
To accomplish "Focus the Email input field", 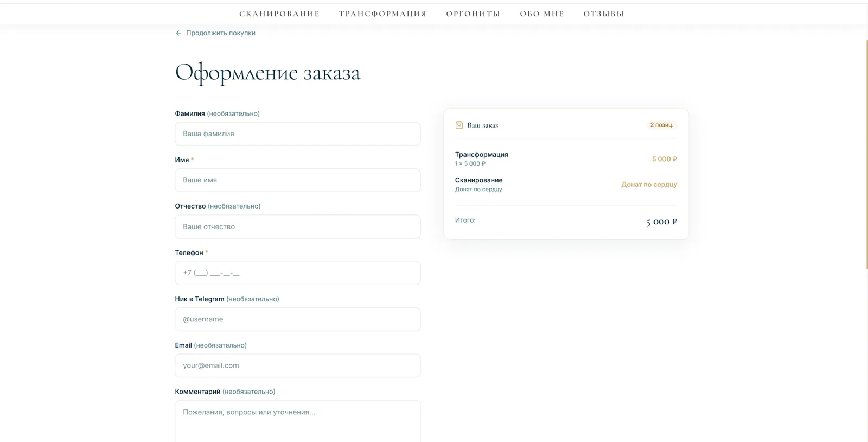I will tap(297, 365).
